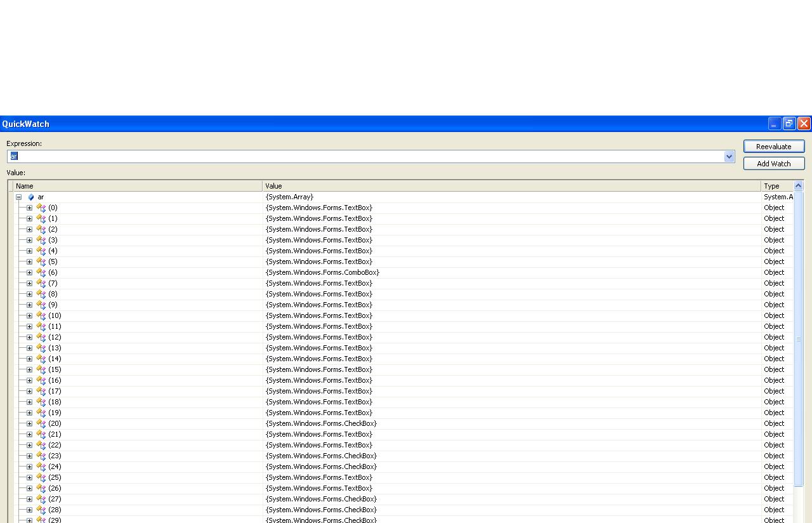Select tree row labeled (2)
The image size is (812, 523).
(53, 230)
